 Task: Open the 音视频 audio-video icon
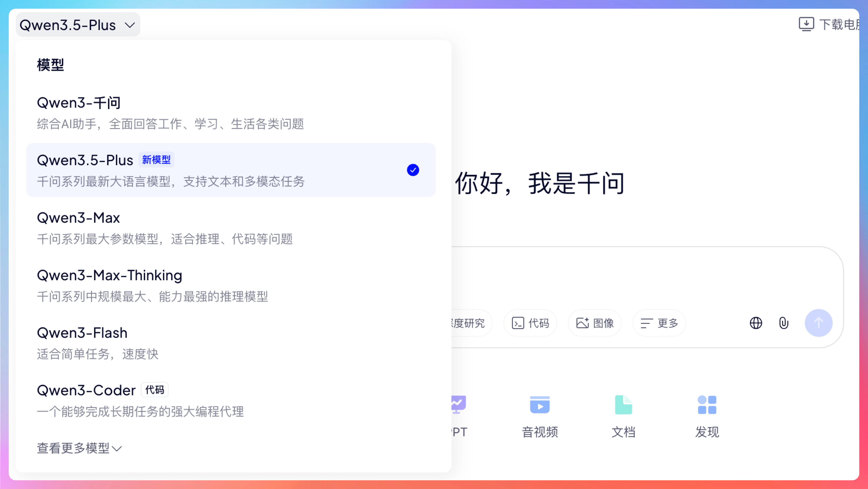(x=540, y=405)
